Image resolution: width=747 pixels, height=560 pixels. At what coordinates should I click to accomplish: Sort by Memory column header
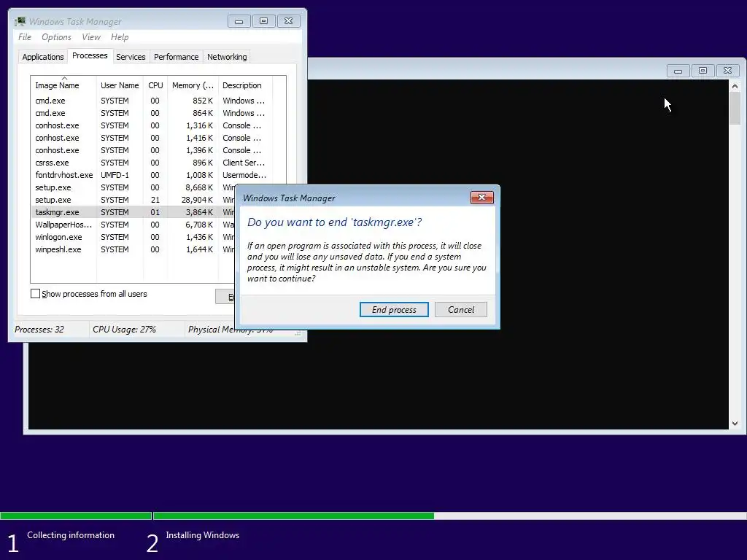[x=193, y=85]
